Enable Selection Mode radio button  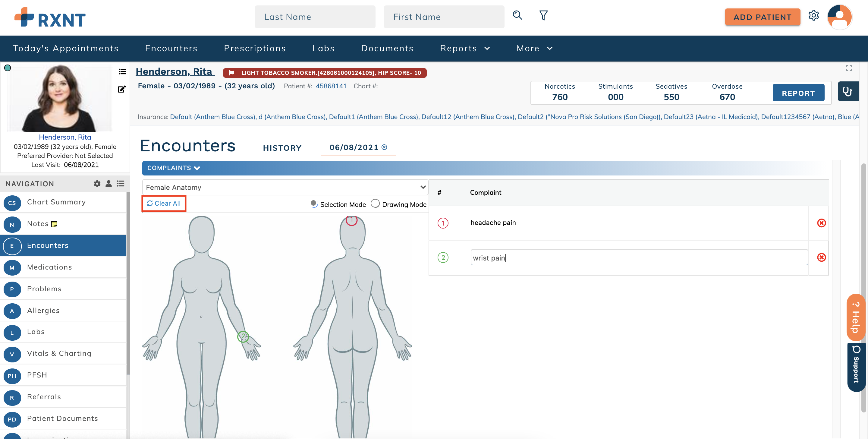(x=314, y=204)
